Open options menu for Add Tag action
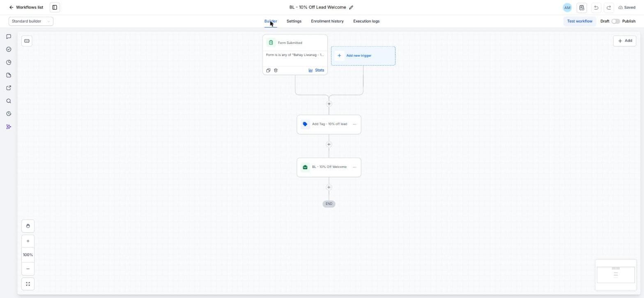 tap(354, 124)
